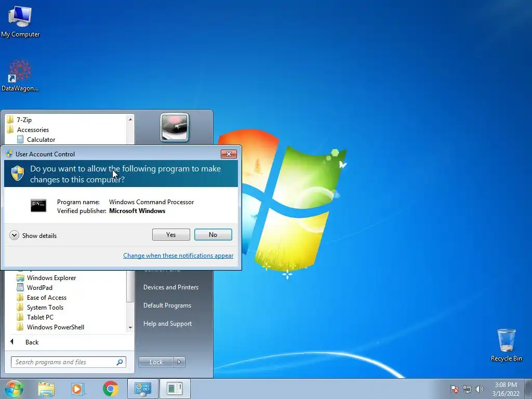Click the search magnifier icon in Start menu

click(x=120, y=362)
